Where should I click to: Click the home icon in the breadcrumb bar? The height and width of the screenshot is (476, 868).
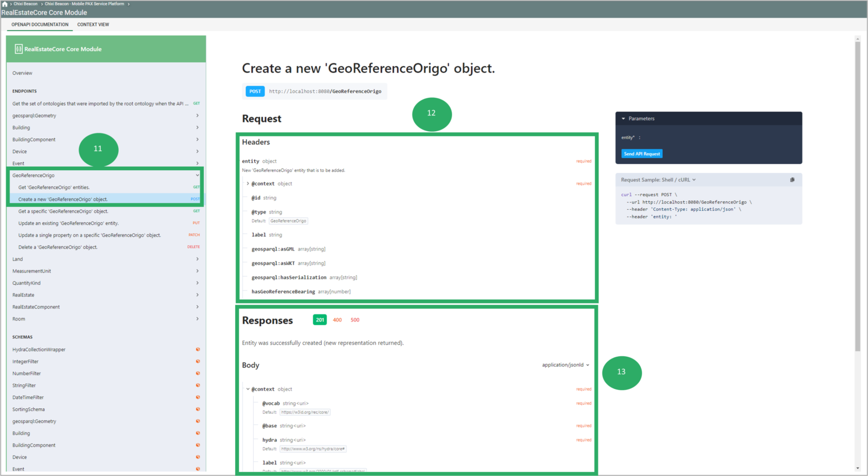click(5, 3)
